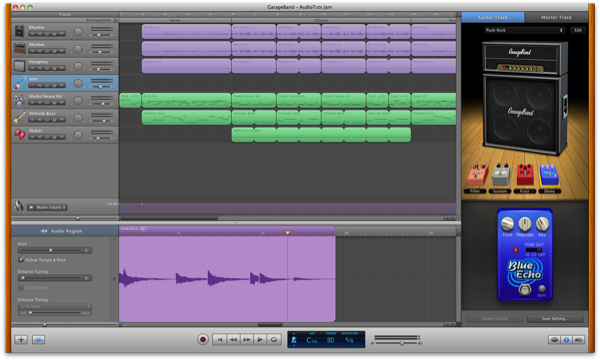
Task: Expand automation for the first Rhythm track
Action: click(x=62, y=34)
